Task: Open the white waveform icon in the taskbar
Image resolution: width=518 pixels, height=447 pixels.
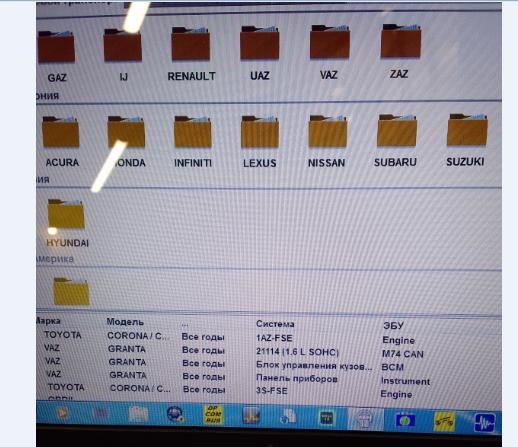Action: (485, 422)
